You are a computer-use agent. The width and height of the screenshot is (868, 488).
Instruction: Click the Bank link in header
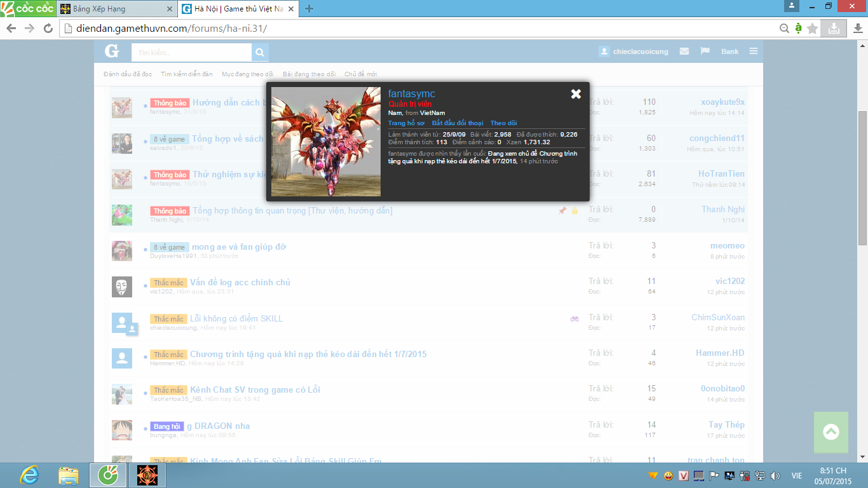tap(729, 51)
